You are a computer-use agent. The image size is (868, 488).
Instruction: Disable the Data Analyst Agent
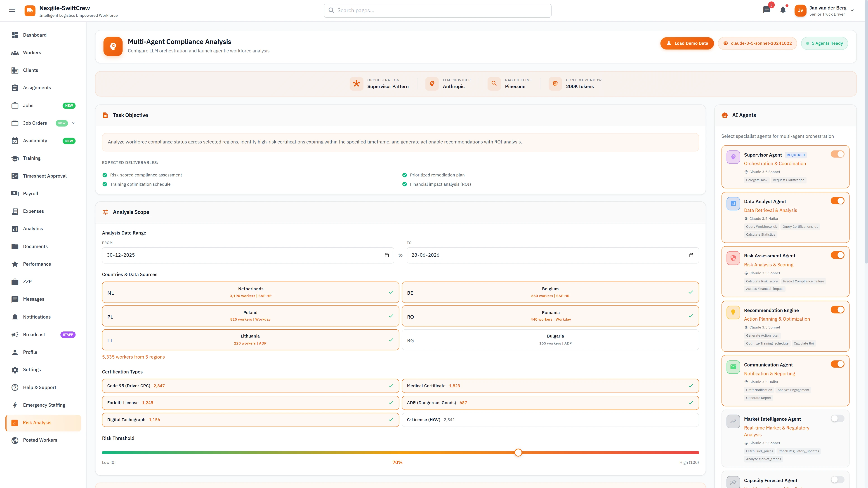pos(838,200)
